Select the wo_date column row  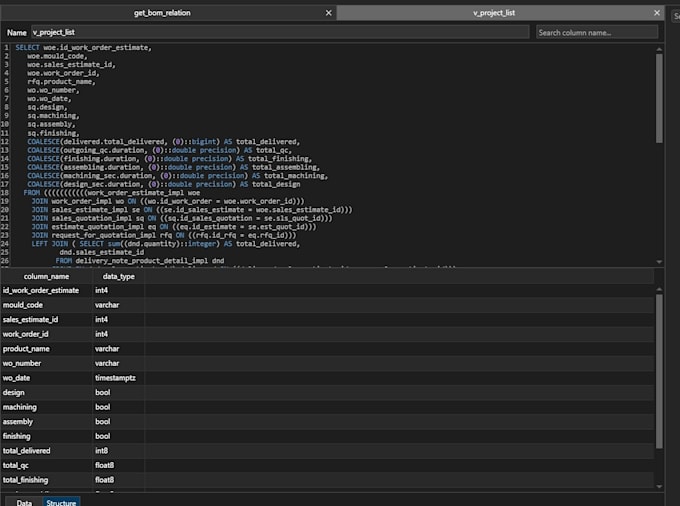point(327,378)
